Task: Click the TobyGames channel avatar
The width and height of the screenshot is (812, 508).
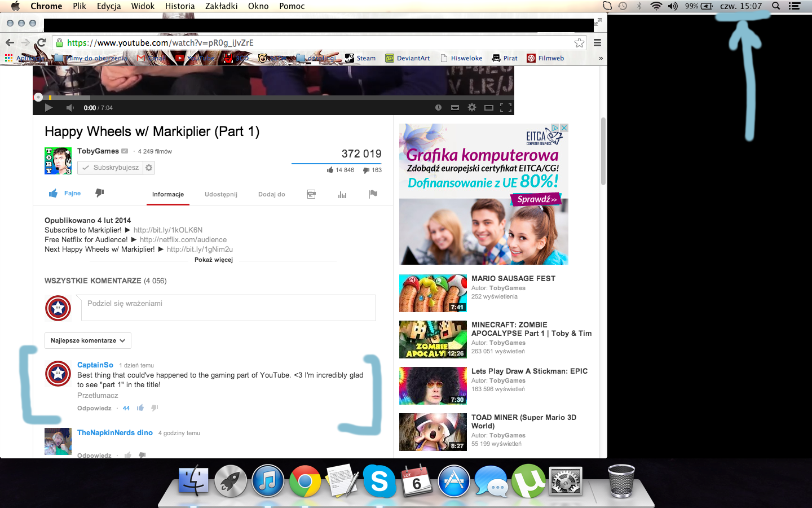Action: click(x=58, y=161)
